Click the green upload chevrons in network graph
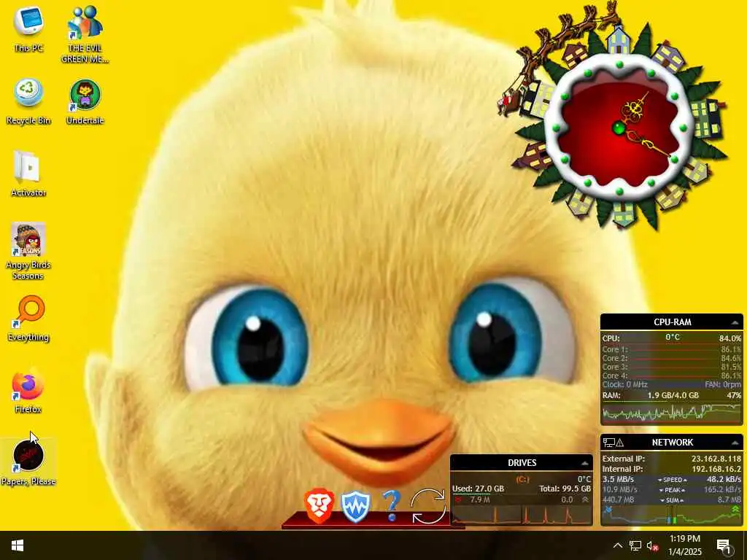 click(x=735, y=510)
